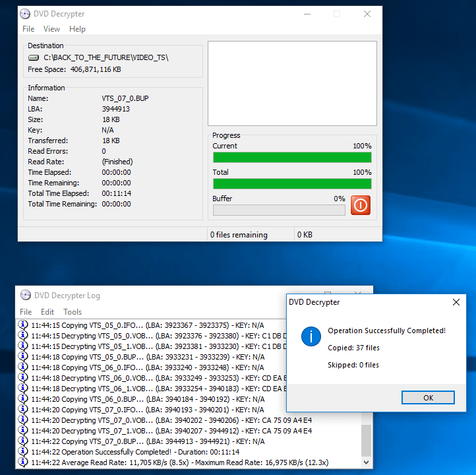Click the LBA value 3944913
Viewport: 476px width, 475px height.
coord(115,109)
